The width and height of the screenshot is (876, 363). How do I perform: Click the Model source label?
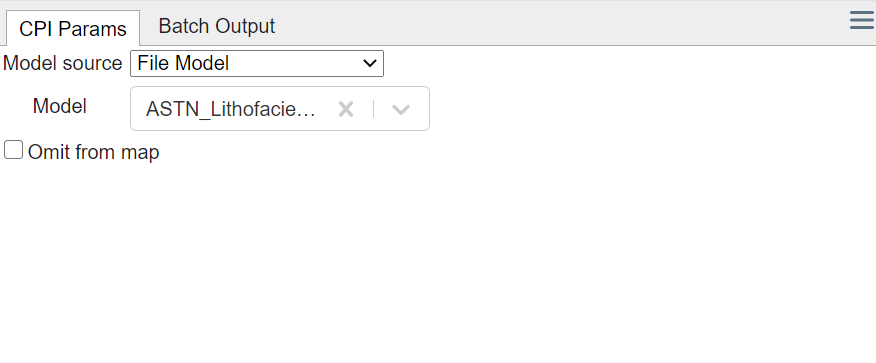(x=63, y=63)
